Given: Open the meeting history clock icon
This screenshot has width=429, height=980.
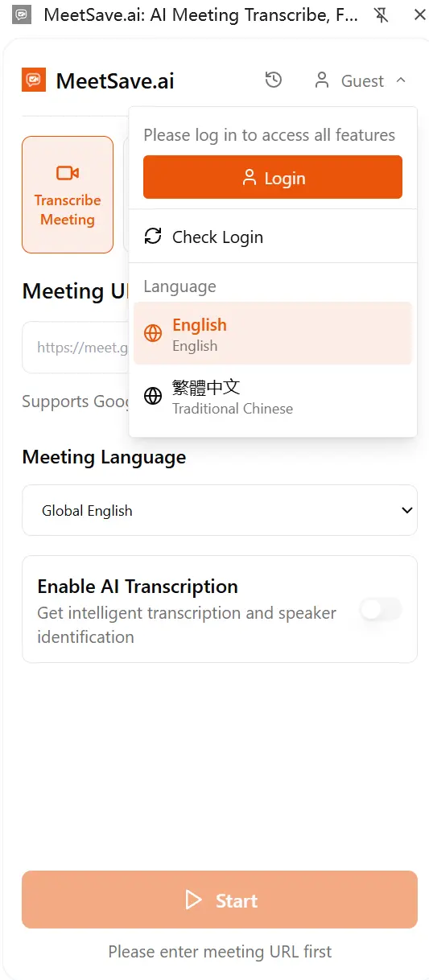Looking at the screenshot, I should pyautogui.click(x=274, y=80).
